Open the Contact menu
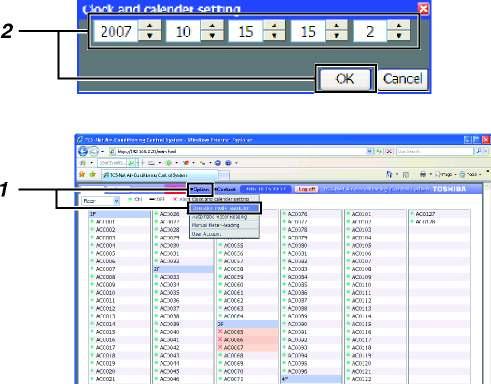The width and height of the screenshot is (491, 384). [x=225, y=189]
